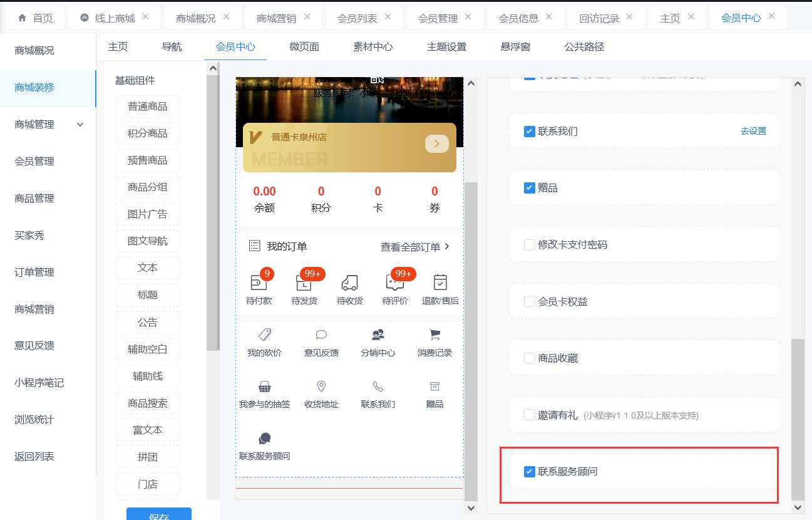Click the 联系服务顾问 chat icon in preview
812x520 pixels.
point(265,439)
